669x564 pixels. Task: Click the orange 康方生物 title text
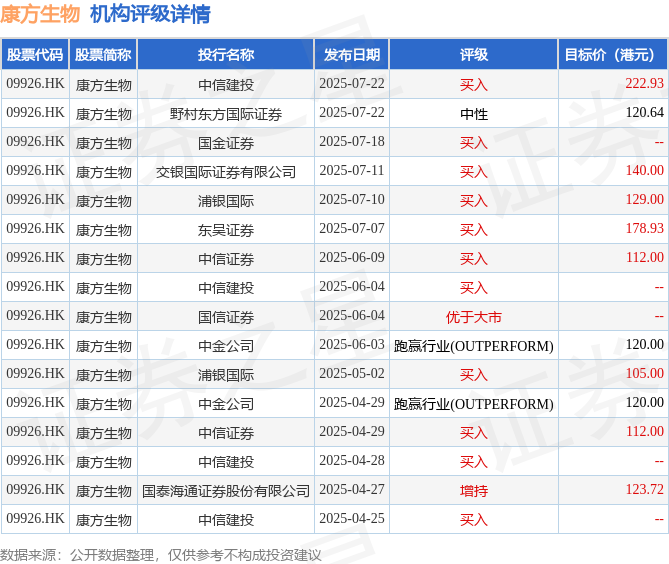(x=40, y=14)
